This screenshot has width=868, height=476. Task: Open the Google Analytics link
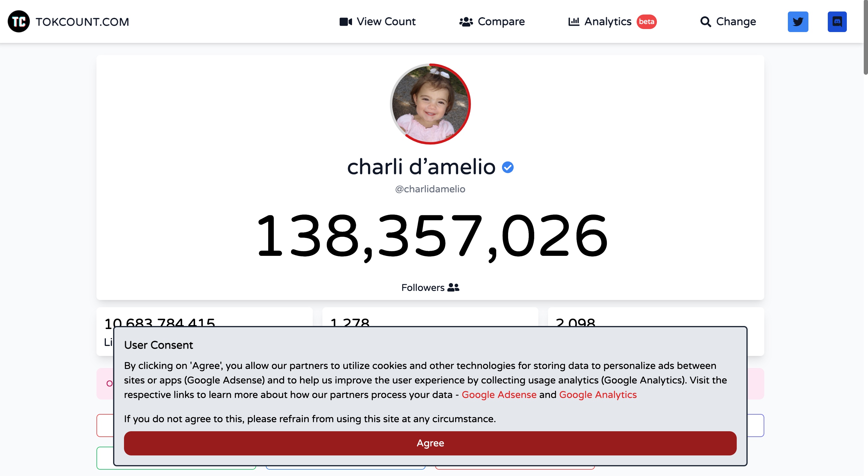click(598, 394)
